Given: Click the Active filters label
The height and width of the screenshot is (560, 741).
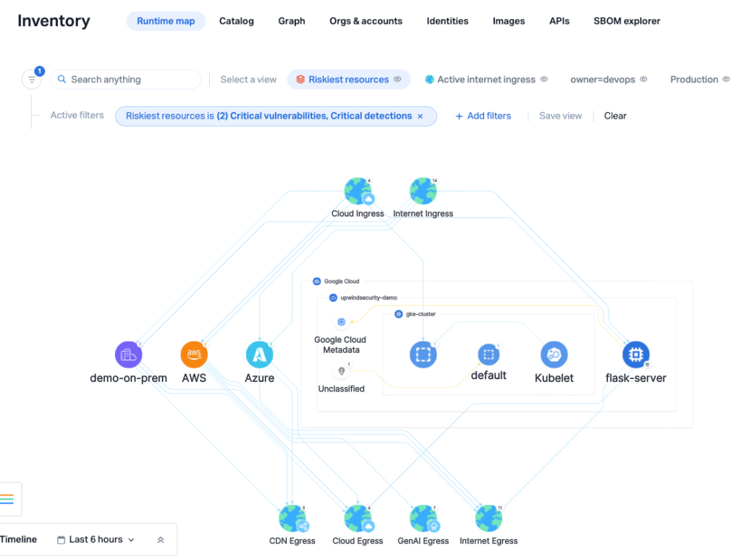Looking at the screenshot, I should (77, 115).
